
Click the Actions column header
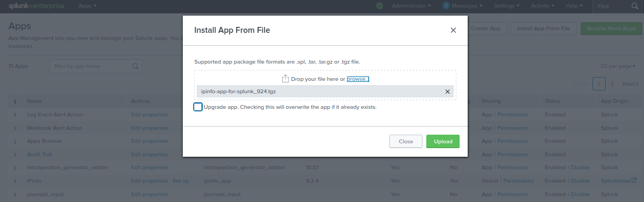tap(140, 101)
